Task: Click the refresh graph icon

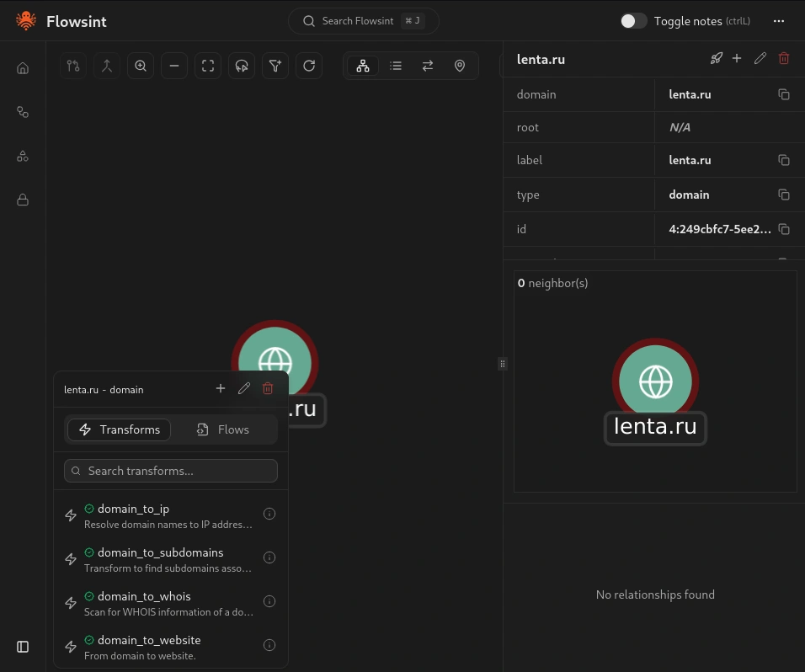Action: pyautogui.click(x=309, y=66)
